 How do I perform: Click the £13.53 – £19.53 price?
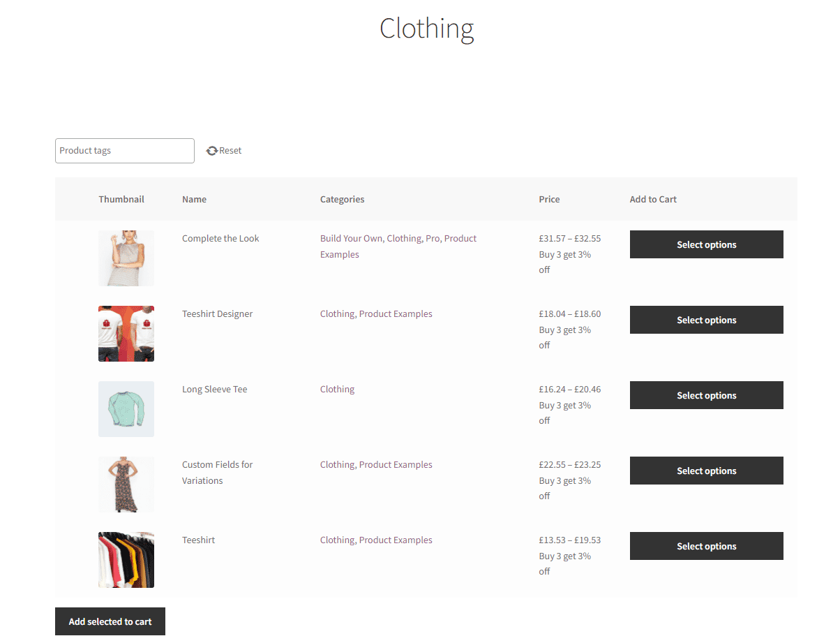569,540
